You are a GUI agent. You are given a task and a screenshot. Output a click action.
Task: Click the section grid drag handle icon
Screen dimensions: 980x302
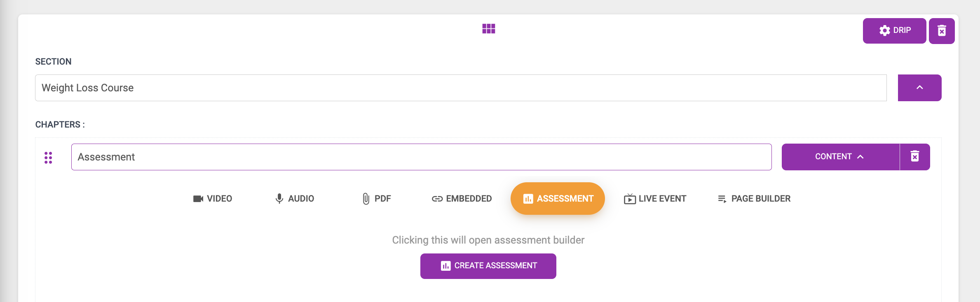pyautogui.click(x=488, y=29)
